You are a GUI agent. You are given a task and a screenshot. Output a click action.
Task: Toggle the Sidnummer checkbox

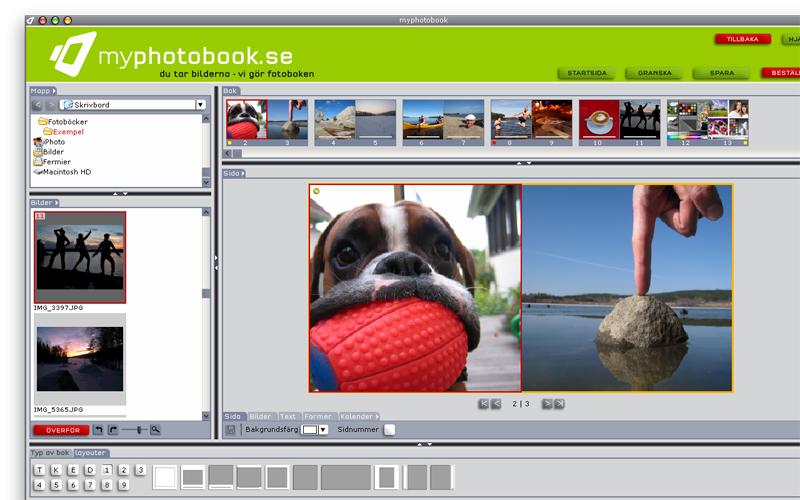click(389, 429)
